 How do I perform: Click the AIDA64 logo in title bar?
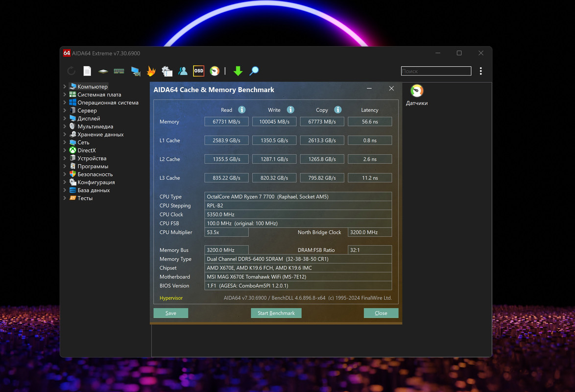click(x=67, y=53)
